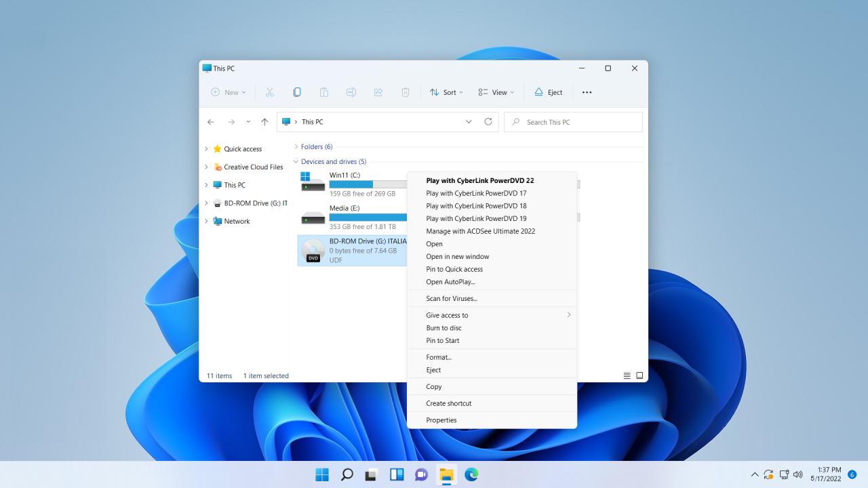Open the Sort dropdown
This screenshot has width=868, height=488.
[x=446, y=91]
